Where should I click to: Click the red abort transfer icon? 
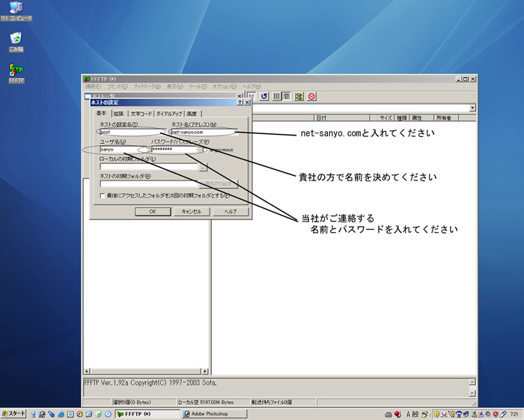(311, 97)
